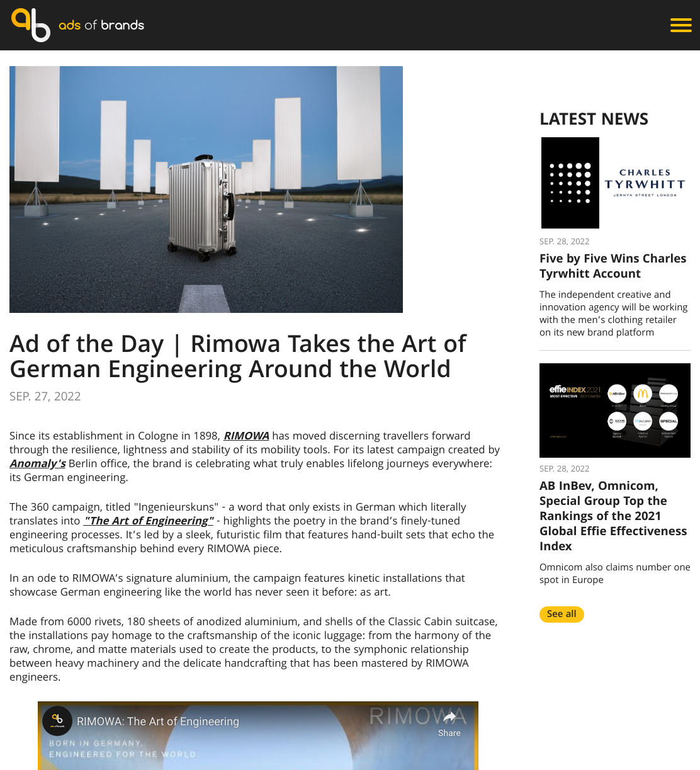This screenshot has width=700, height=770.
Task: Click the ads of brands logo
Action: [x=77, y=25]
